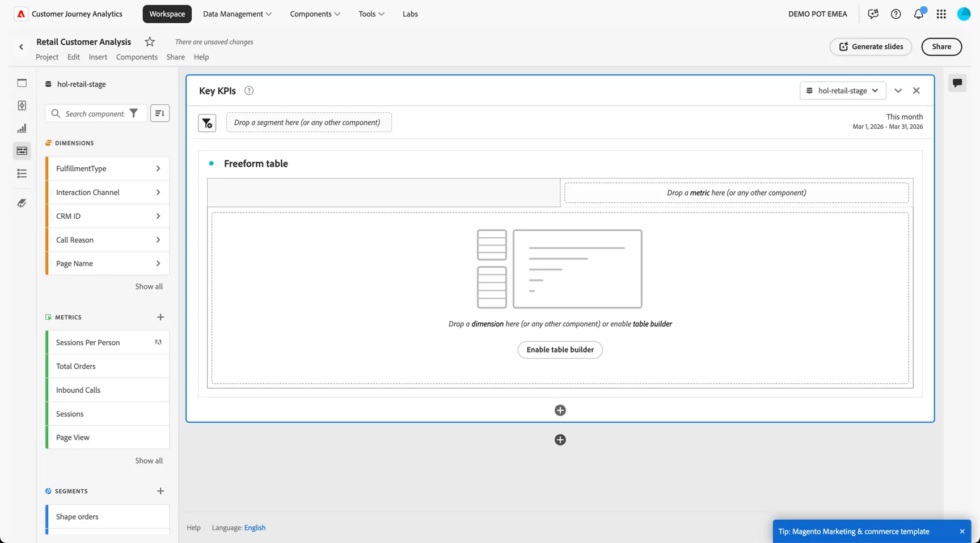Open the Edit menu
The width and height of the screenshot is (980, 543).
tap(74, 57)
